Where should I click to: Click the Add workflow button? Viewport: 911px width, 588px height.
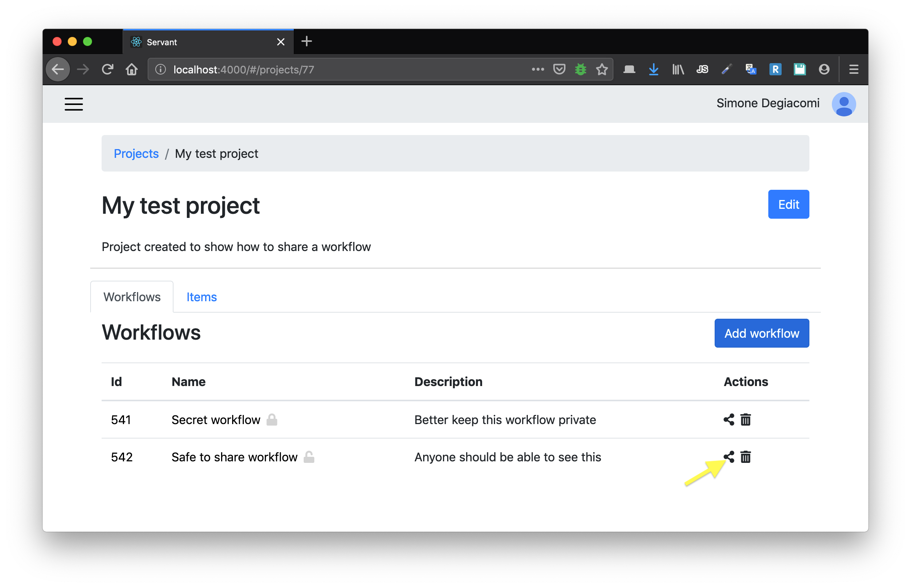(x=761, y=333)
